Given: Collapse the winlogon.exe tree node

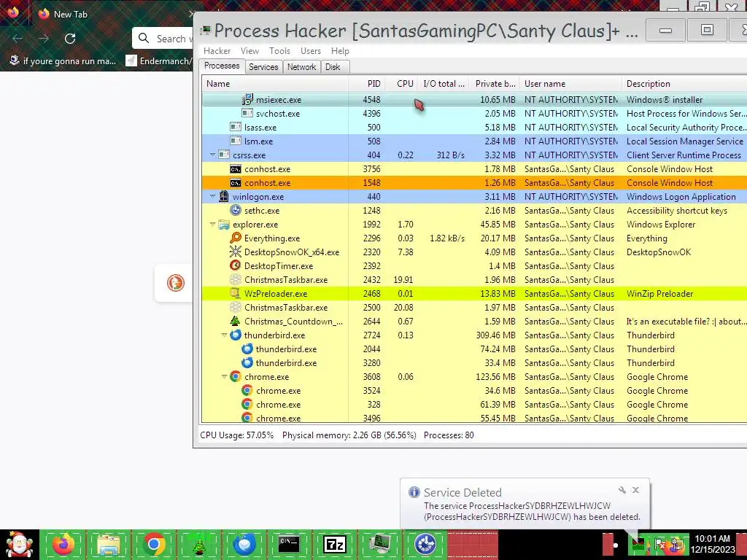Looking at the screenshot, I should point(212,196).
